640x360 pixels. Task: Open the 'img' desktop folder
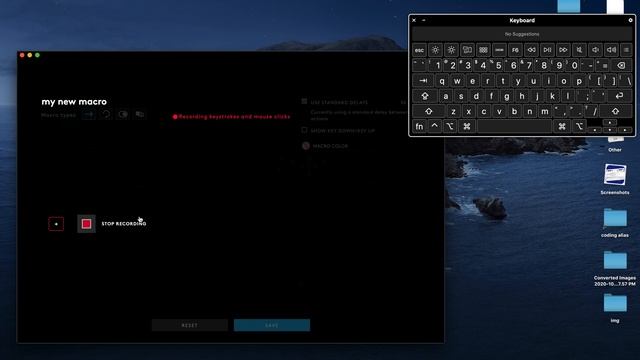[x=615, y=308]
